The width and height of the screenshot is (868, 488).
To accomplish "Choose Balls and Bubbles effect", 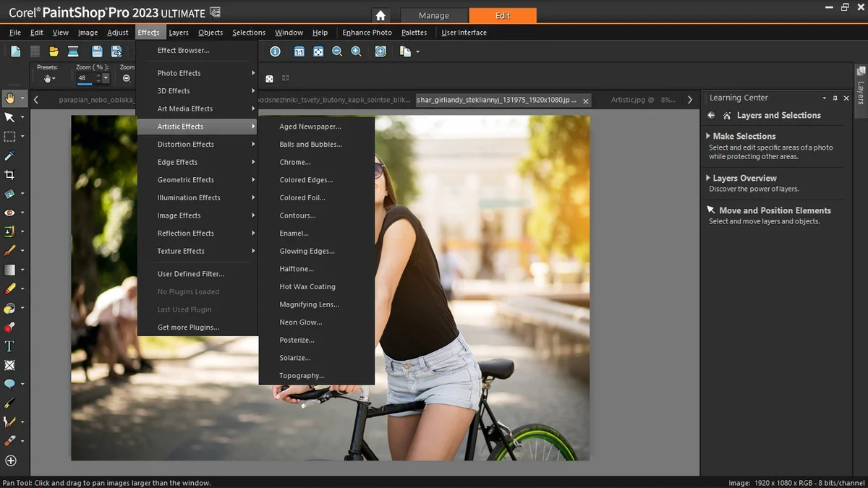I will click(x=310, y=145).
